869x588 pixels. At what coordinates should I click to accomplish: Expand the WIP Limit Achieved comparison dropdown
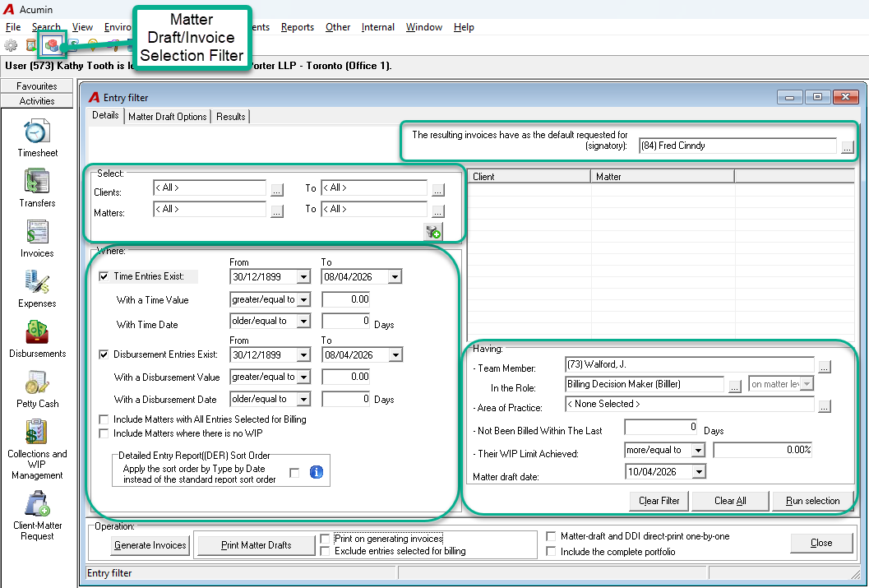pos(698,450)
